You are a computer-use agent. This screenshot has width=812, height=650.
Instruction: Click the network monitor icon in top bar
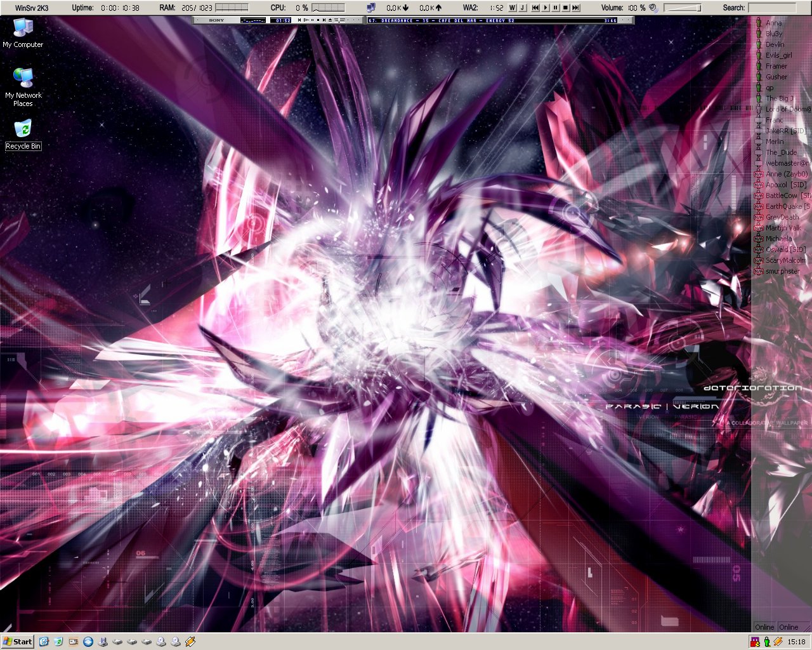[x=371, y=8]
